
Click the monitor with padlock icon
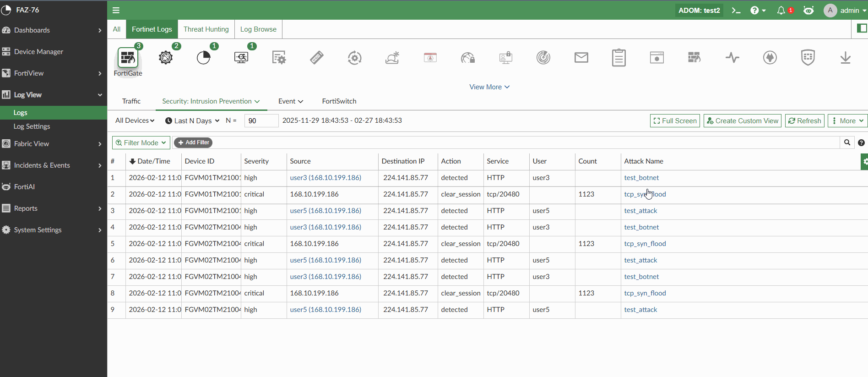[506, 58]
